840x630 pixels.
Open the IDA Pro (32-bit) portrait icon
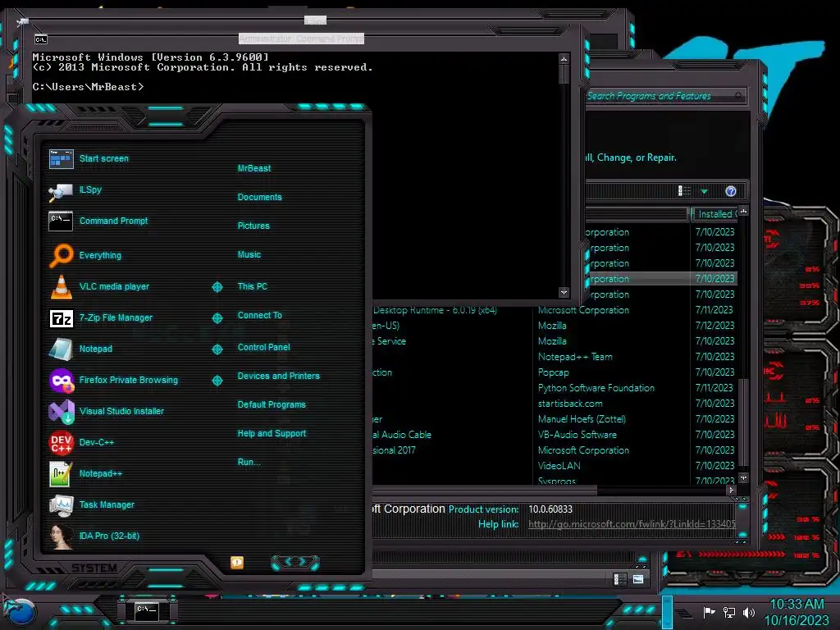61,536
